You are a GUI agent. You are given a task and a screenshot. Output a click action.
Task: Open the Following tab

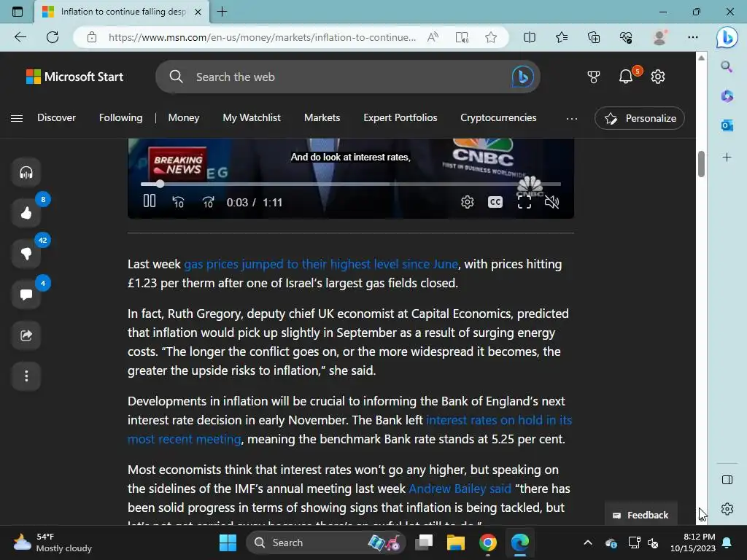[120, 117]
